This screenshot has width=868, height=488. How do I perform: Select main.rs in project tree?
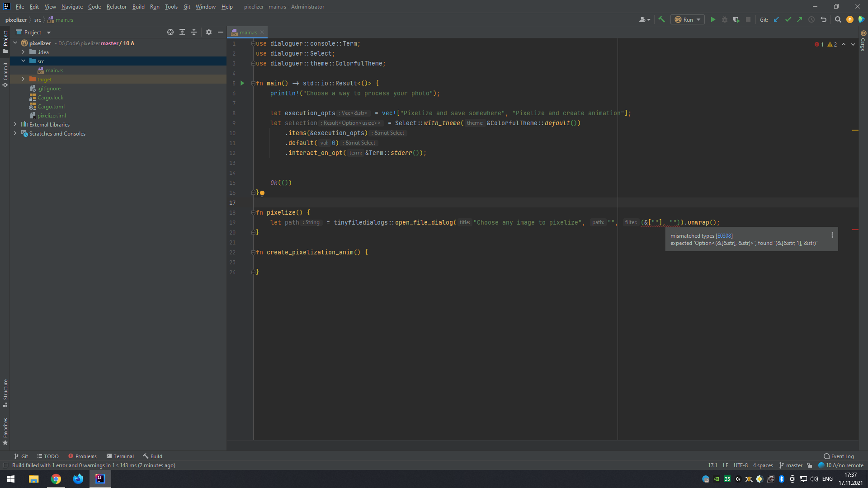click(54, 70)
